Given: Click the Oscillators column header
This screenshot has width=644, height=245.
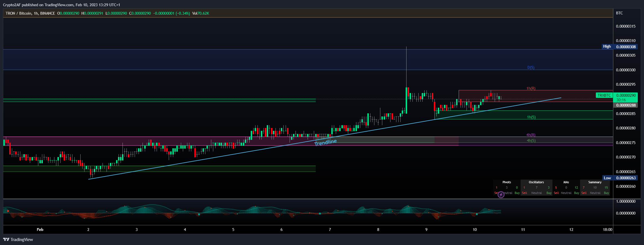Looking at the screenshot, I should click(536, 182).
